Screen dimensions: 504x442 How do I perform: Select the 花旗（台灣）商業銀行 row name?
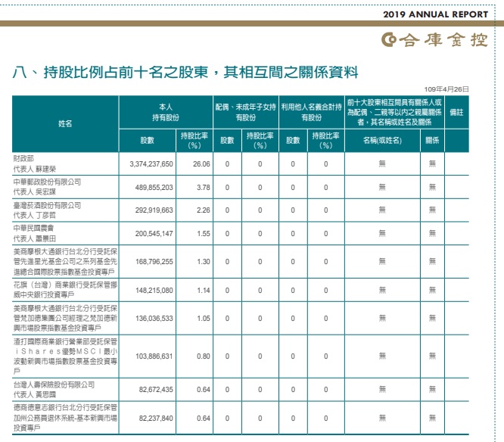click(65, 290)
